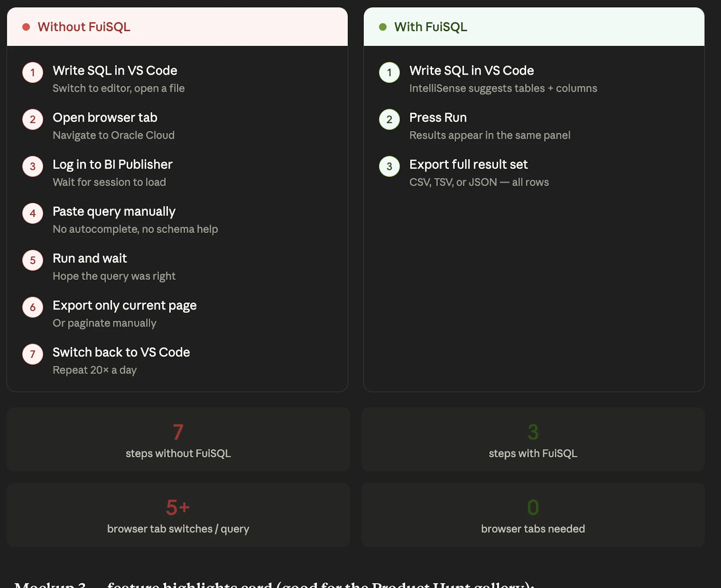Click 'Open browser tab' step title
Screen dimensions: 721x588
[105, 118]
